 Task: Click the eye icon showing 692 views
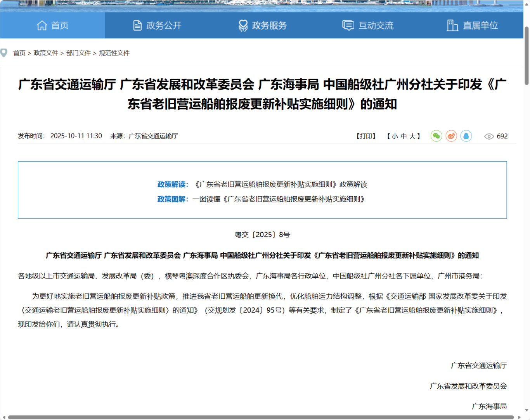pyautogui.click(x=489, y=136)
